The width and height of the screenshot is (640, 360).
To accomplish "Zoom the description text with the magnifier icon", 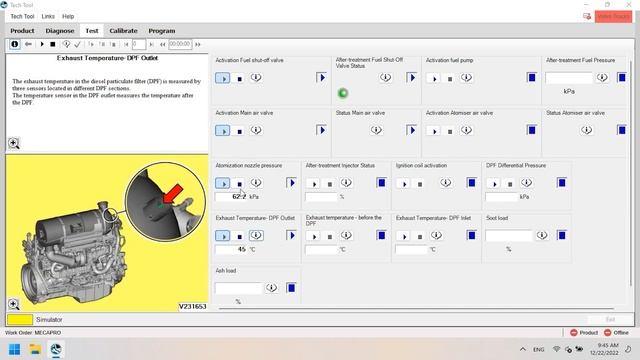I will coord(13,143).
